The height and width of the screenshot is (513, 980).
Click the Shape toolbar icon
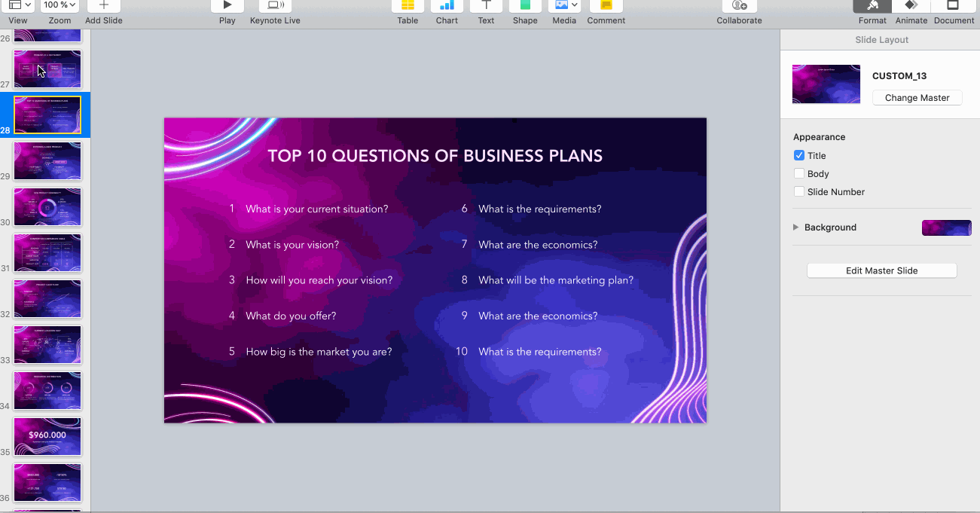coord(525,6)
